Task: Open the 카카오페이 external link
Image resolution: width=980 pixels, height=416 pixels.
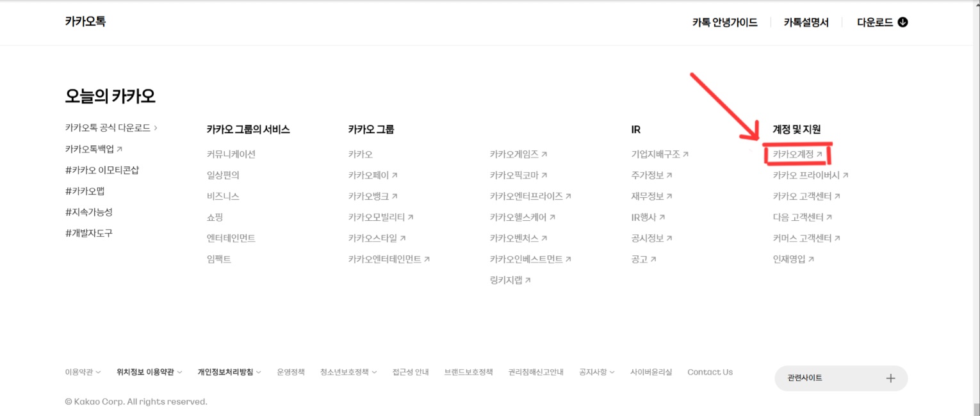Action: click(x=373, y=175)
